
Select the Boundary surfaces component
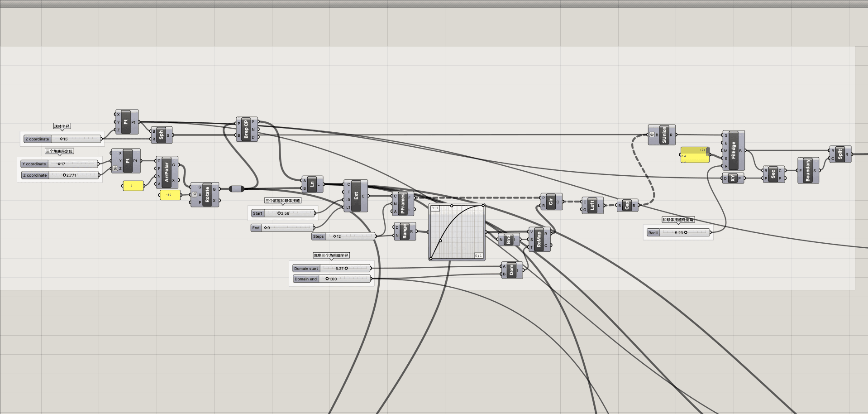point(808,170)
